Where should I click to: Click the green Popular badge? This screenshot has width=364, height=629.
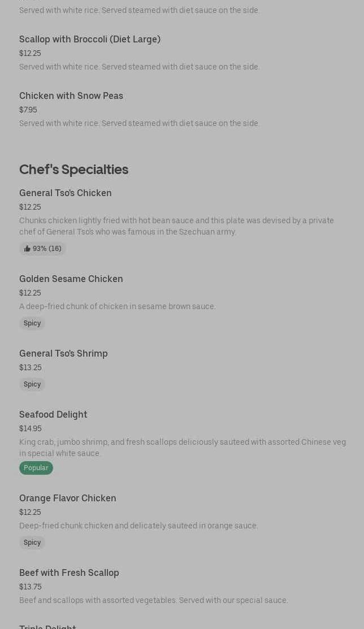[36, 468]
